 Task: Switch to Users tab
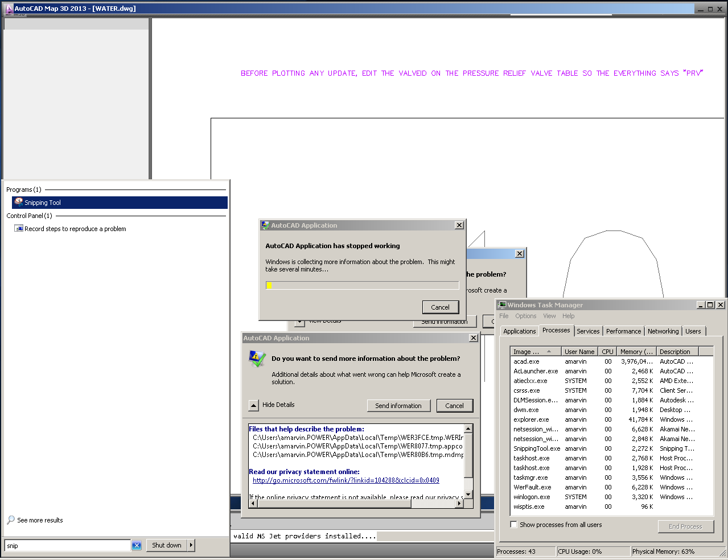693,331
